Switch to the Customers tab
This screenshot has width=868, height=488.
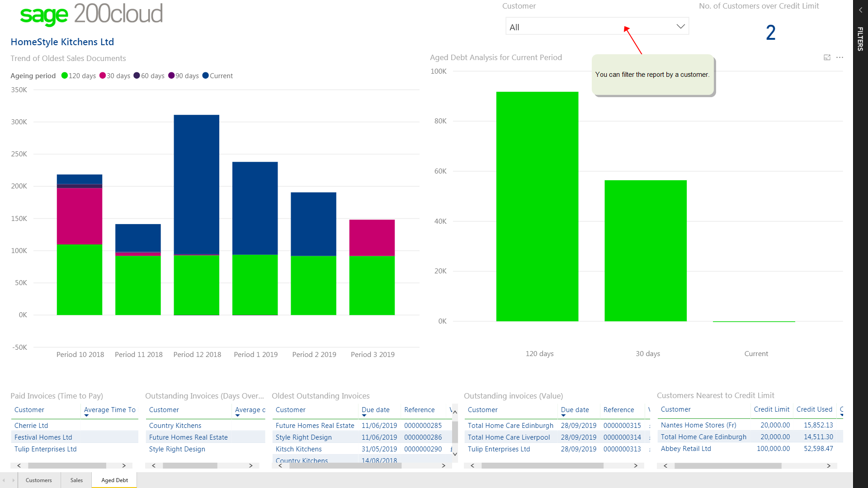(x=38, y=480)
